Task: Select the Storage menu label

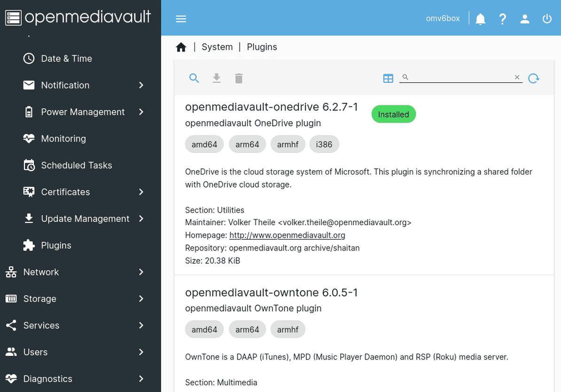Action: (x=40, y=298)
